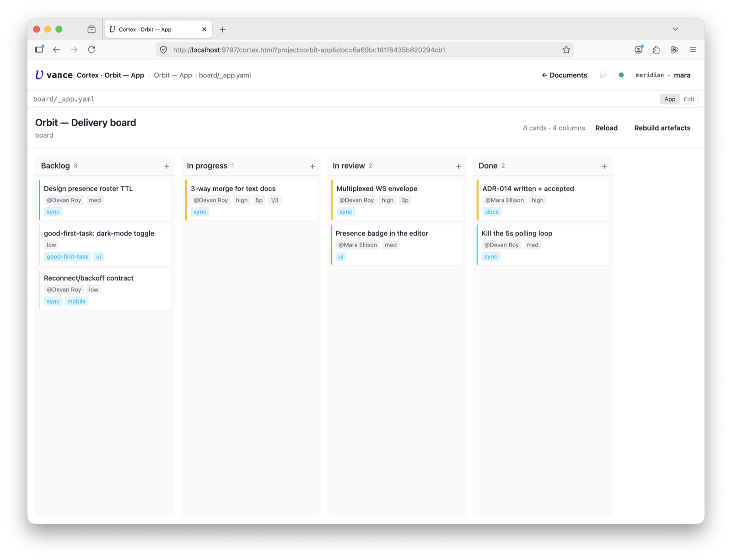Click the meridian workspace label

point(650,75)
